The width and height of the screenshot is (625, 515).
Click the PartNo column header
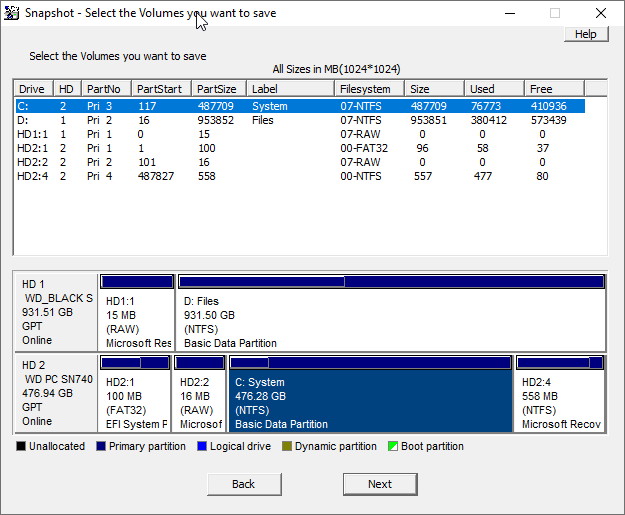(x=106, y=88)
